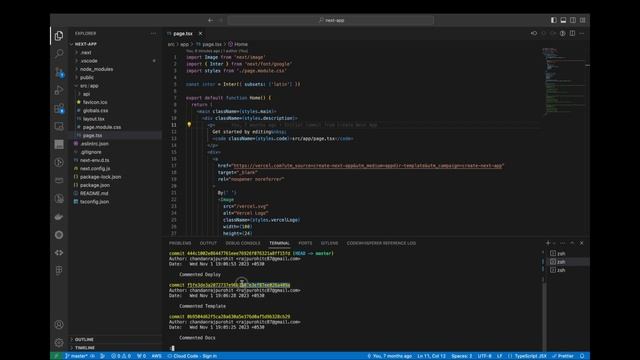Open package-lock.json in the file tree

tap(100, 177)
